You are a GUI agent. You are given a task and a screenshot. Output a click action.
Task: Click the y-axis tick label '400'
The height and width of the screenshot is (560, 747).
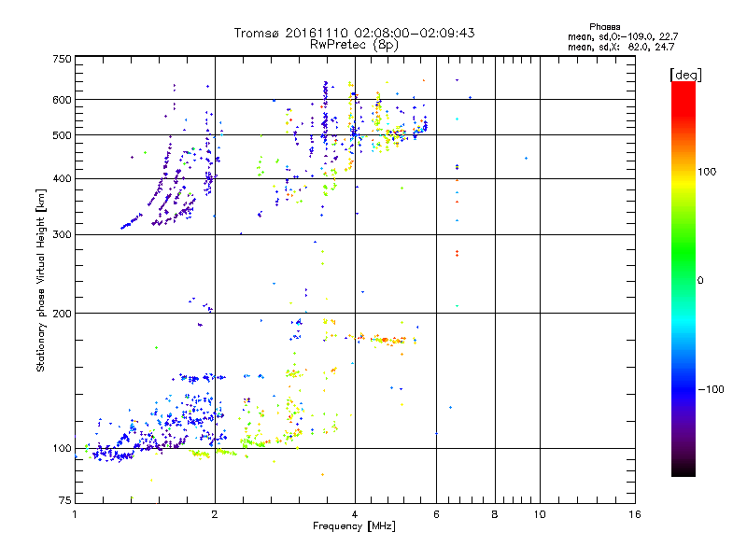[62, 178]
